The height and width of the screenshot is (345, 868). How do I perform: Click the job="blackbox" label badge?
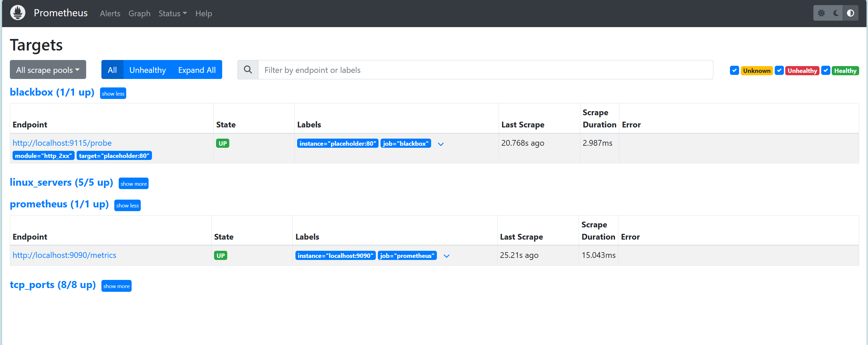pos(406,143)
